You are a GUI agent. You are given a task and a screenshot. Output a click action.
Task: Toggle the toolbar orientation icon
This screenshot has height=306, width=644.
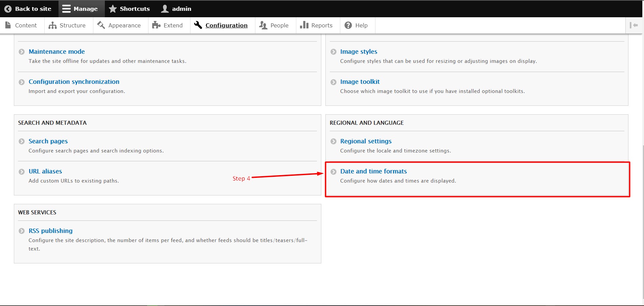click(634, 25)
